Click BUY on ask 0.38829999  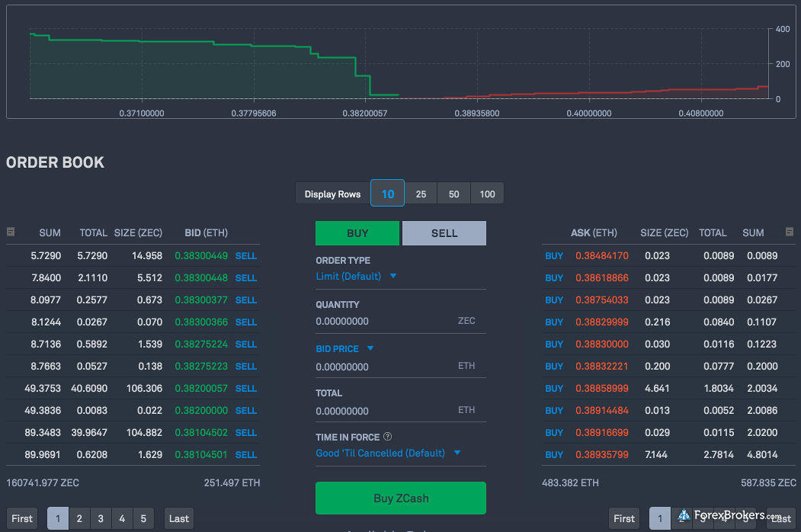(x=554, y=322)
